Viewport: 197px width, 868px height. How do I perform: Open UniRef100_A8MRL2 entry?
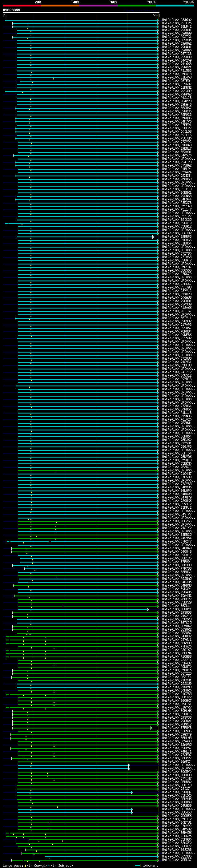click(x=177, y=725)
